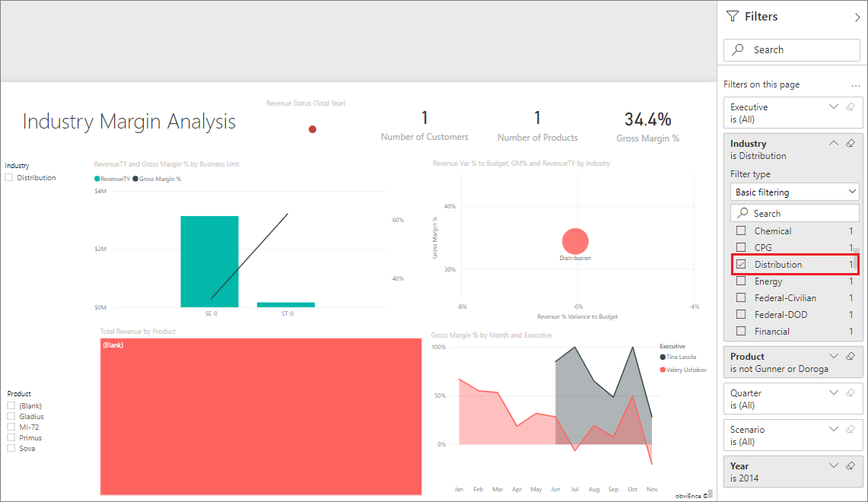This screenshot has width=868, height=502.
Task: Clear the Executive filter with eraser icon
Action: [851, 107]
